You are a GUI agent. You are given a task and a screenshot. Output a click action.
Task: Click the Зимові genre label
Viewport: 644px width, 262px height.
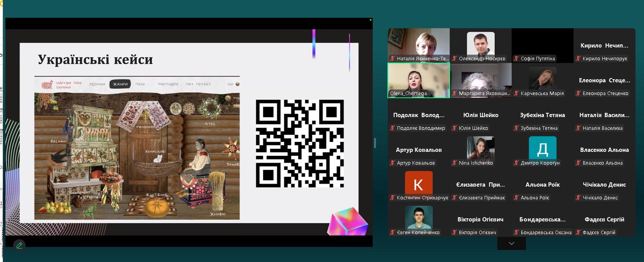[233, 165]
